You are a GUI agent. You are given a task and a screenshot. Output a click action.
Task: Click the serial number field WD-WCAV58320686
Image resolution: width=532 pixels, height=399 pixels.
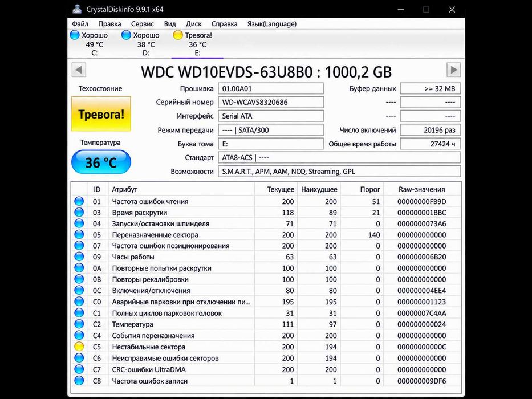pyautogui.click(x=271, y=102)
